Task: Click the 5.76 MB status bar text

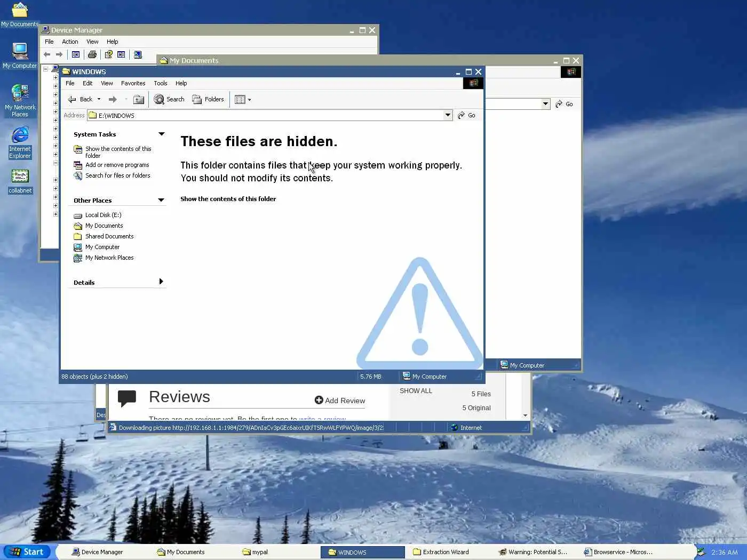Action: 371,377
